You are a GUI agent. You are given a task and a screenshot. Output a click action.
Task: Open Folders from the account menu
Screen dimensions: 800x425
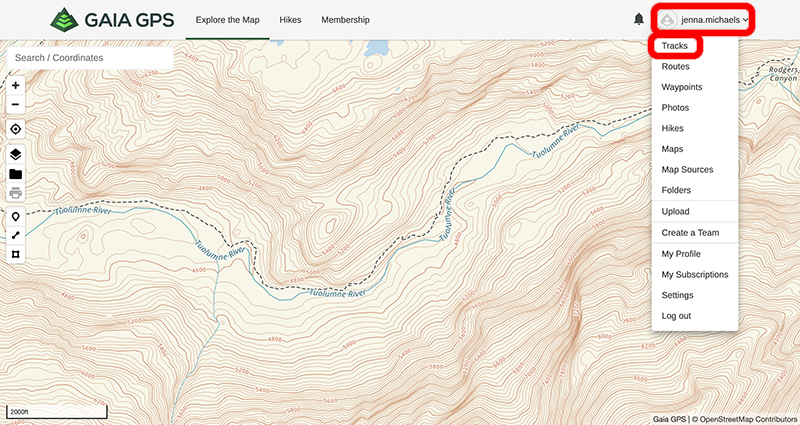pos(676,190)
